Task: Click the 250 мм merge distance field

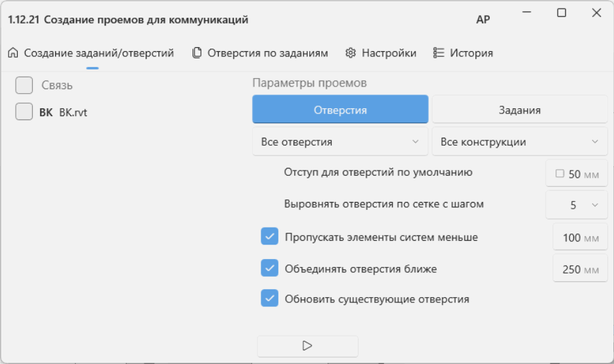Action: [x=580, y=269]
